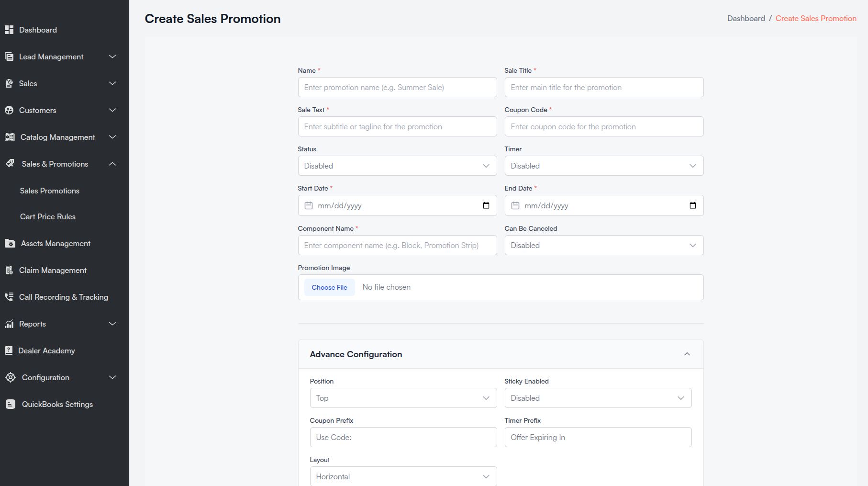Viewport: 868px width, 486px height.
Task: Click Create Sales Promotion breadcrumb link
Action: tap(816, 18)
